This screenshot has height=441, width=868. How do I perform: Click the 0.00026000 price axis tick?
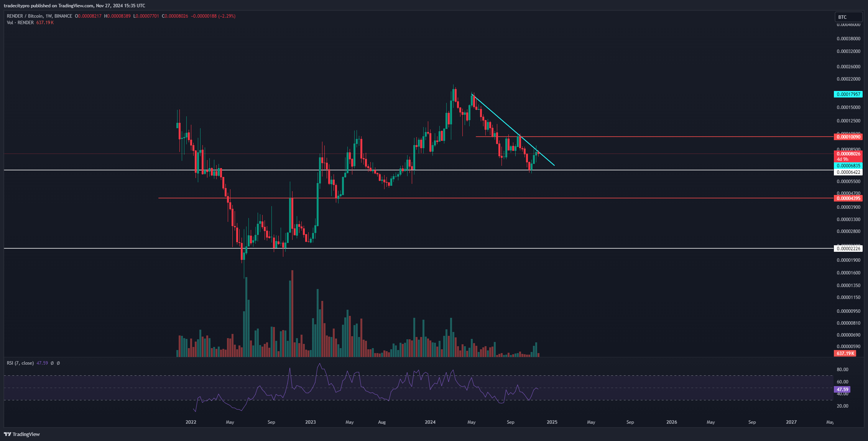point(848,67)
